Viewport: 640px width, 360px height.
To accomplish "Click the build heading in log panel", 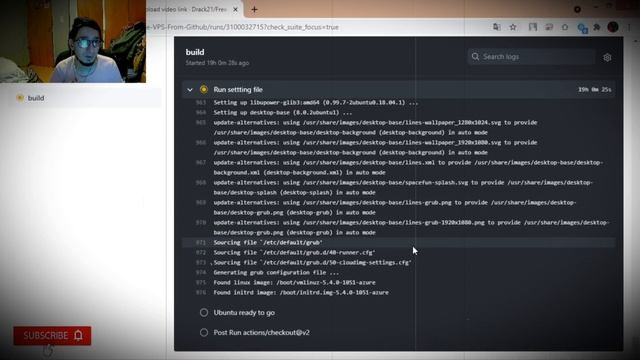I will [195, 52].
